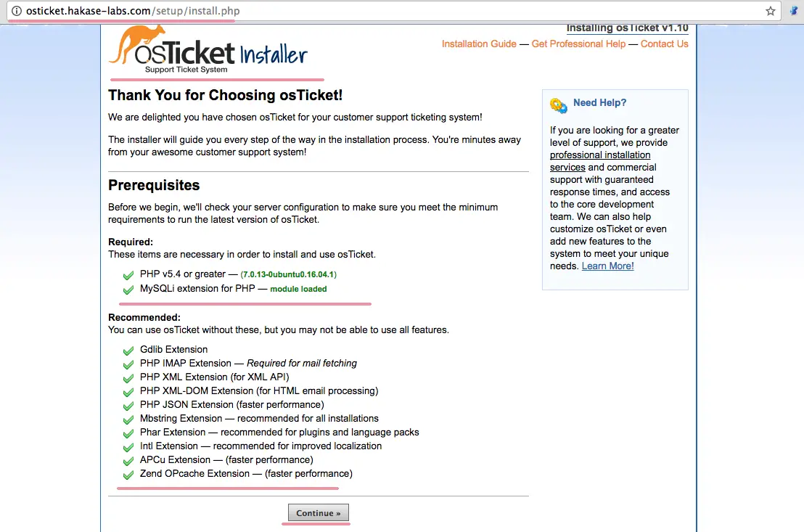The height and width of the screenshot is (532, 804).
Task: Open the Get Professional Help link
Action: click(578, 44)
